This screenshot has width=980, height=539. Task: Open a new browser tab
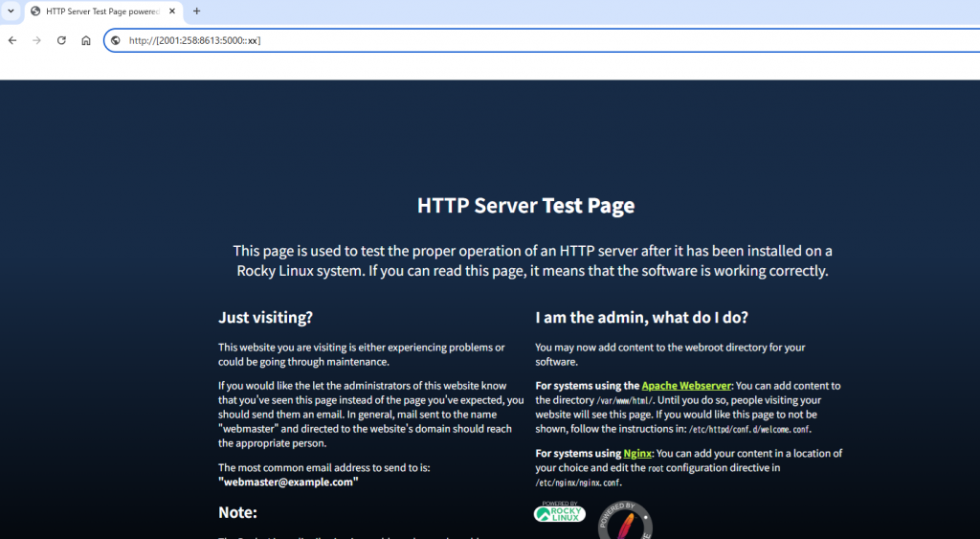197,11
